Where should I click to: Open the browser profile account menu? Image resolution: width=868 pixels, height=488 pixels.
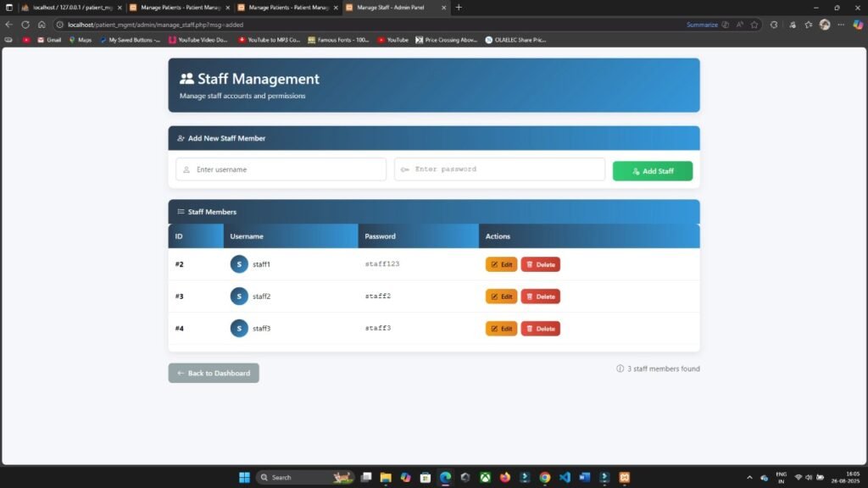[x=825, y=25]
